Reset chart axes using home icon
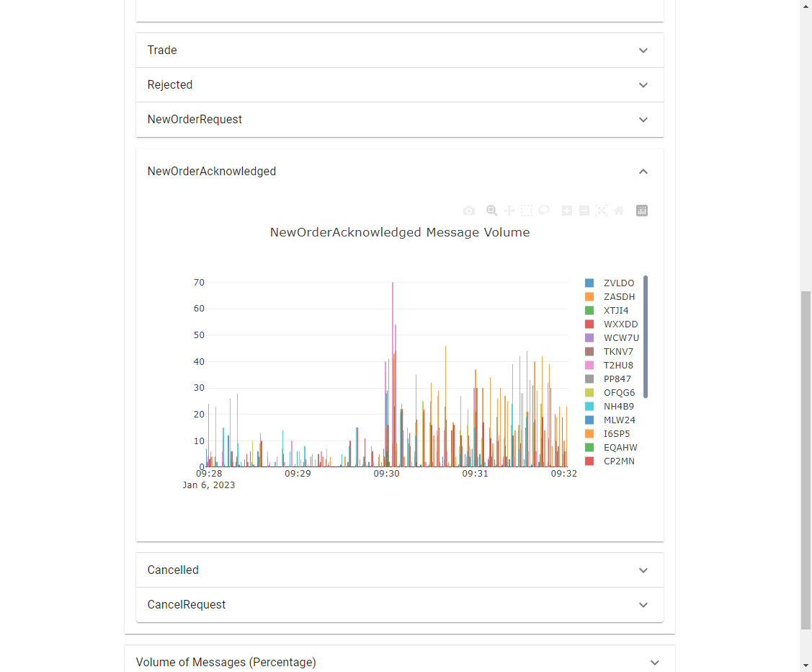 (x=618, y=211)
